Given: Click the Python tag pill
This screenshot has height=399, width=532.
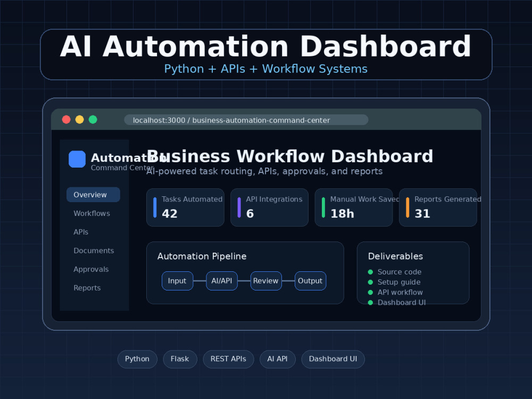Looking at the screenshot, I should tap(137, 359).
